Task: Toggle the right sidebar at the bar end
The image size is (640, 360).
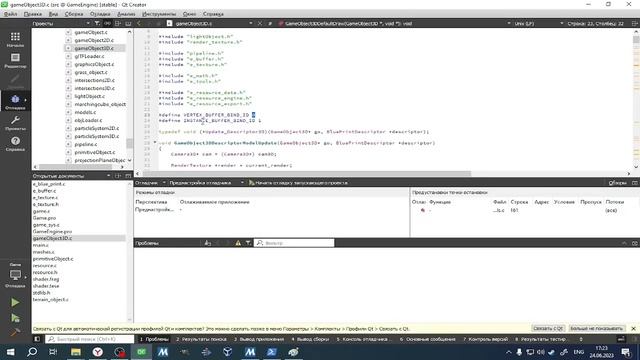Action: [635, 339]
